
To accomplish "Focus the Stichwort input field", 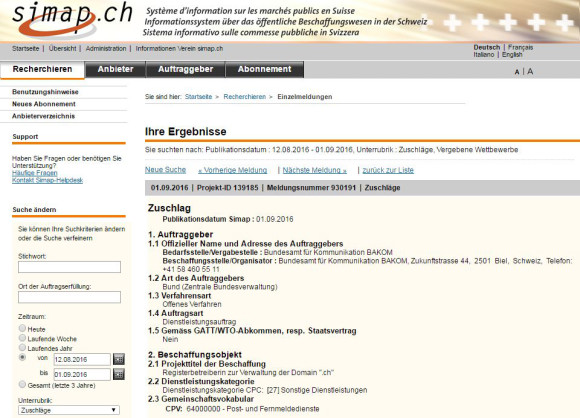I will pyautogui.click(x=69, y=267).
